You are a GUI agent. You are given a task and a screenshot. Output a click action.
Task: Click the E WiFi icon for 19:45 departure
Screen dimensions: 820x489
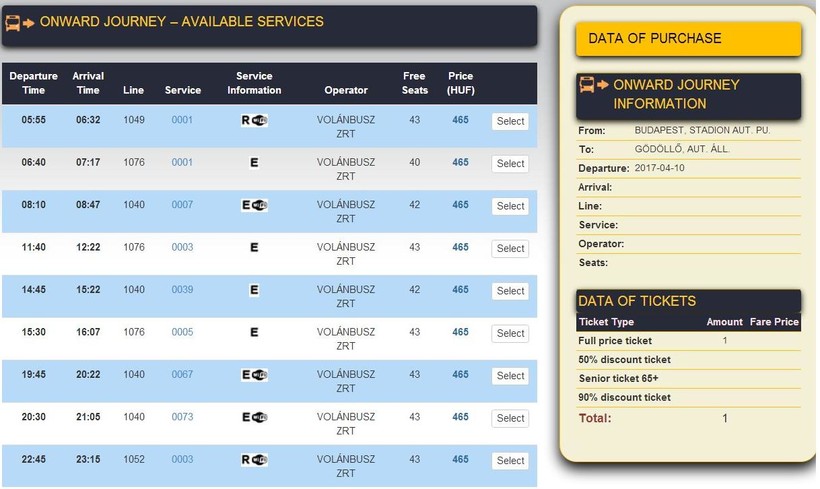pos(254,375)
